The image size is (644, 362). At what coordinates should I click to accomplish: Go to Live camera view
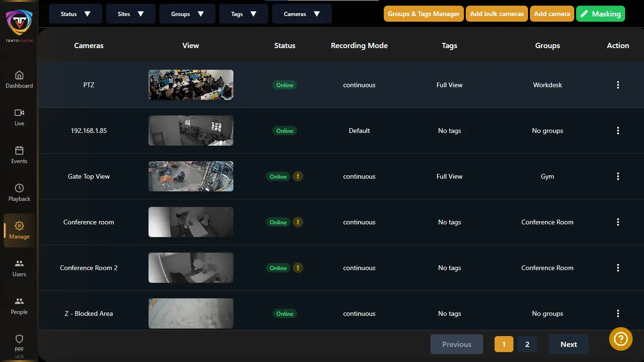coord(19,113)
